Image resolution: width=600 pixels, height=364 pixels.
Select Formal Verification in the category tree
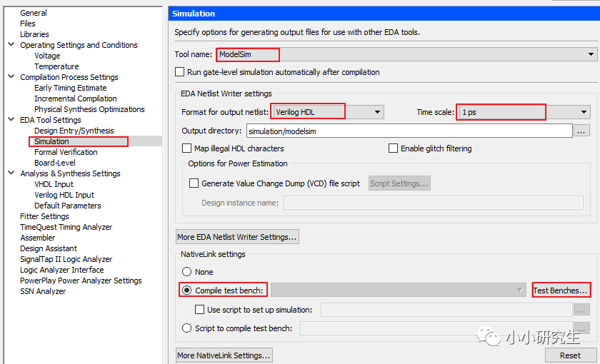click(66, 152)
